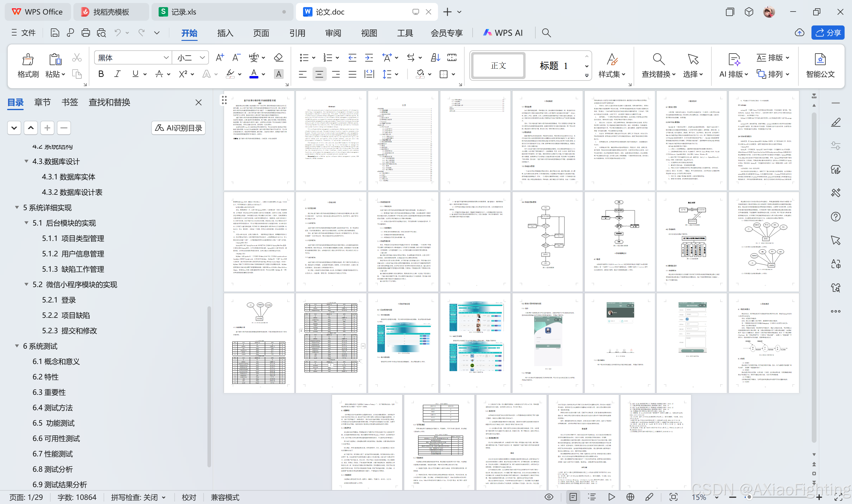Toggle character shading button A
This screenshot has width=852, height=504.
click(278, 74)
